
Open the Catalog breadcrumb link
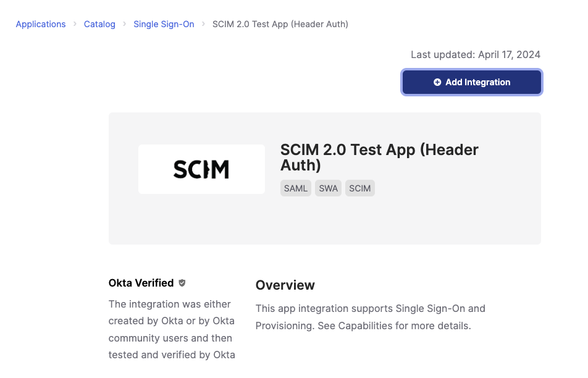tap(99, 24)
